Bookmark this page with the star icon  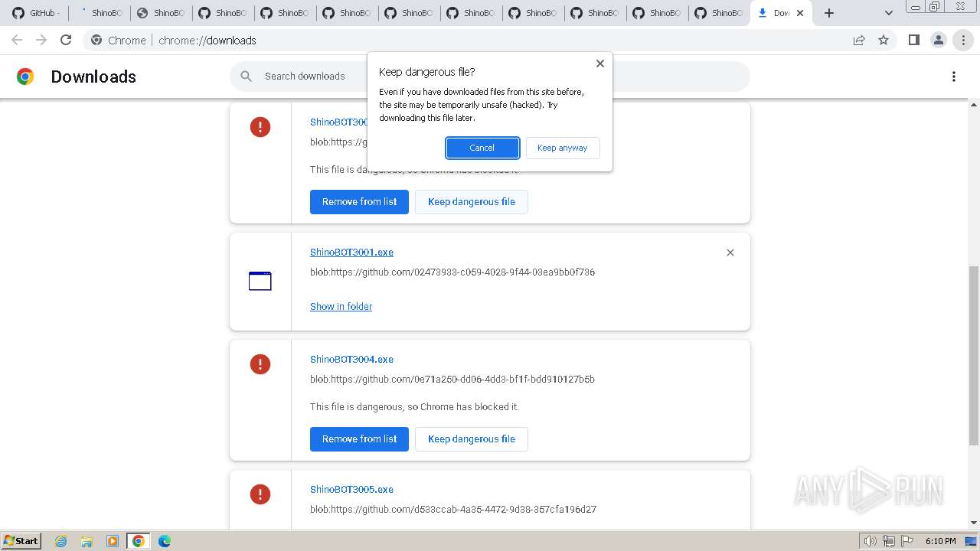coord(884,41)
